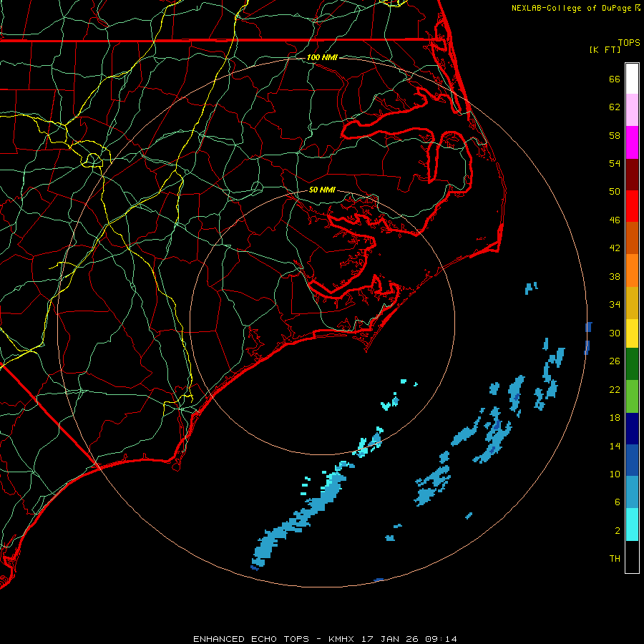The height and width of the screenshot is (644, 644).
Task: Click the navy 18 kft legend swatch
Action: pos(632,429)
